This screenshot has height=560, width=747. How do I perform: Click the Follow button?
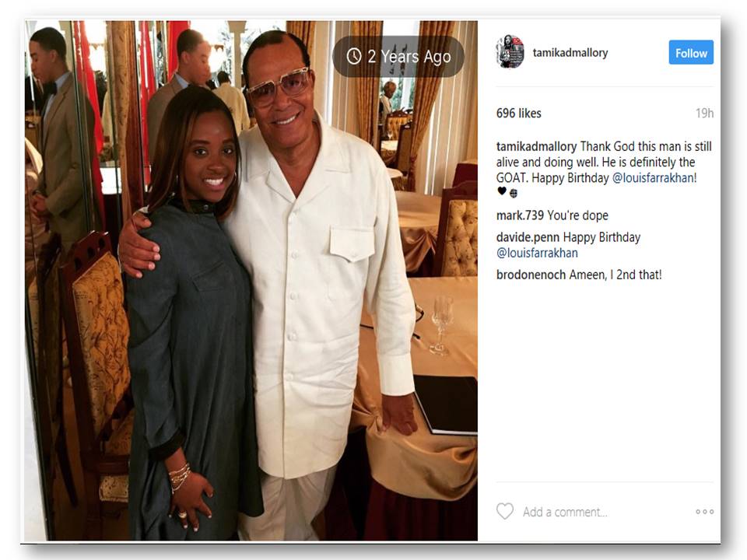(691, 52)
